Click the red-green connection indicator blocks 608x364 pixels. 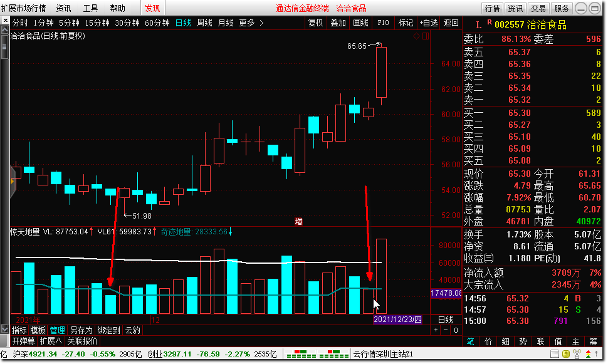point(318,354)
